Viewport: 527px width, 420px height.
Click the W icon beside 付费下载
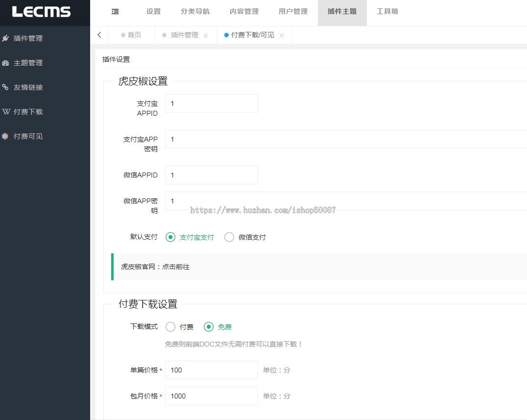(6, 112)
